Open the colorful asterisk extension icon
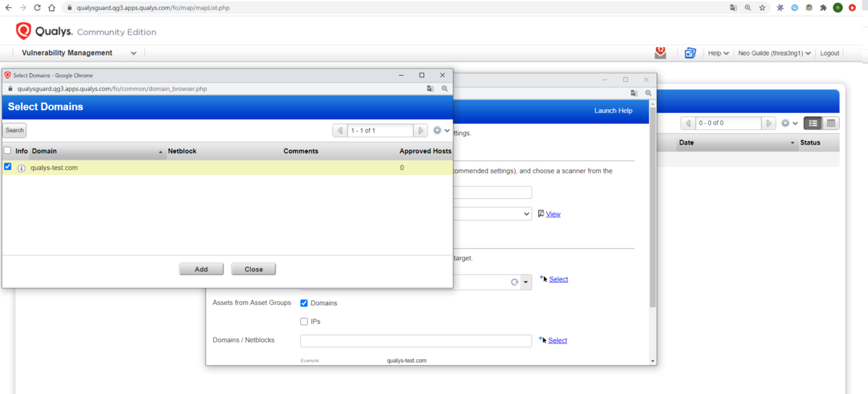 click(780, 7)
